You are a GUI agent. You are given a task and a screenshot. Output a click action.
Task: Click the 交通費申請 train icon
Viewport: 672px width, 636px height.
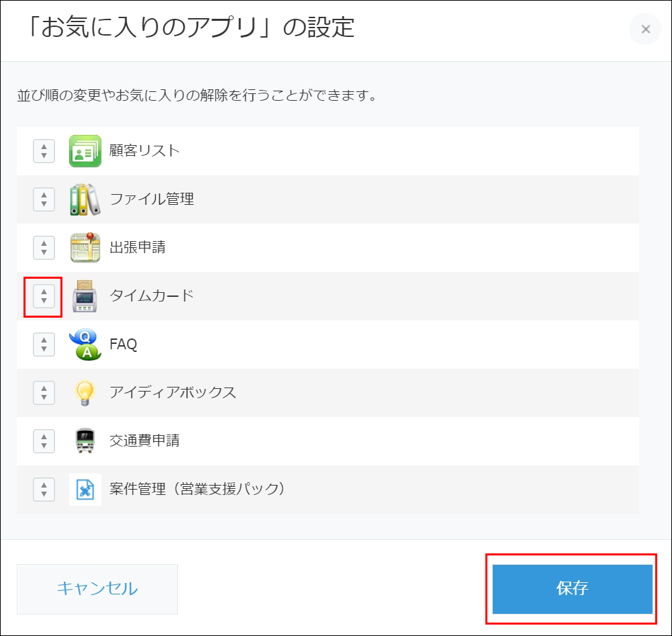[x=85, y=441]
